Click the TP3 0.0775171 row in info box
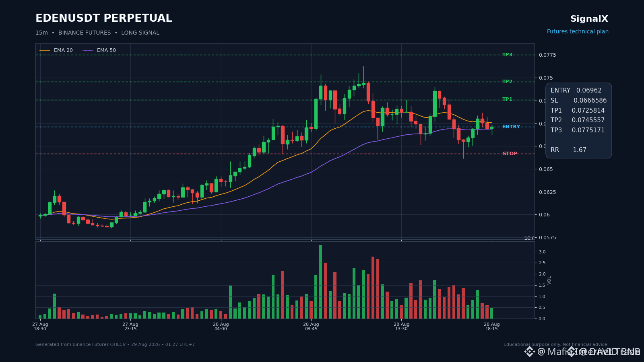 pyautogui.click(x=578, y=130)
